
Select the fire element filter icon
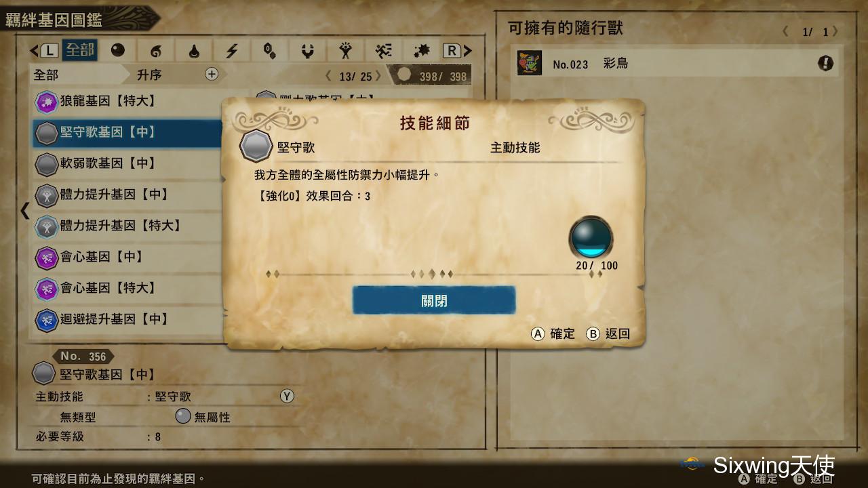(156, 51)
